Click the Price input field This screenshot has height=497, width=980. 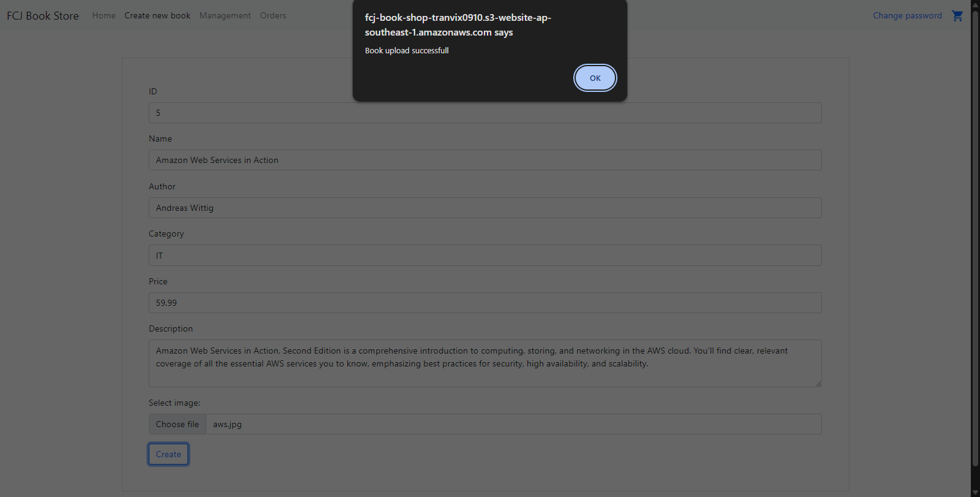coord(485,303)
